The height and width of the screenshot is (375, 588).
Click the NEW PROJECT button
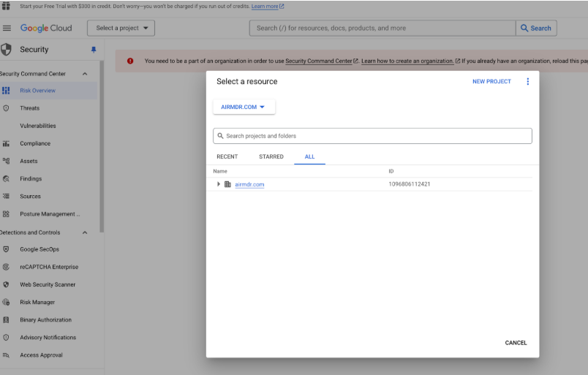tap(491, 81)
